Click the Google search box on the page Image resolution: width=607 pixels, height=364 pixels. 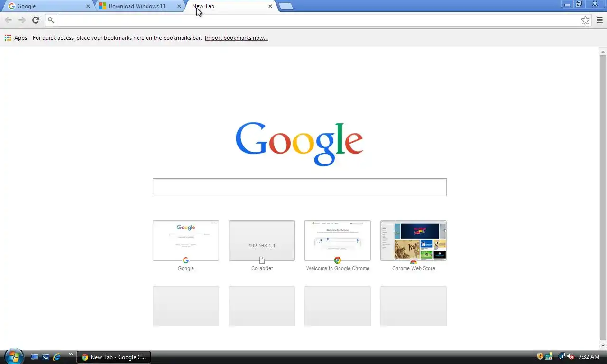point(300,187)
